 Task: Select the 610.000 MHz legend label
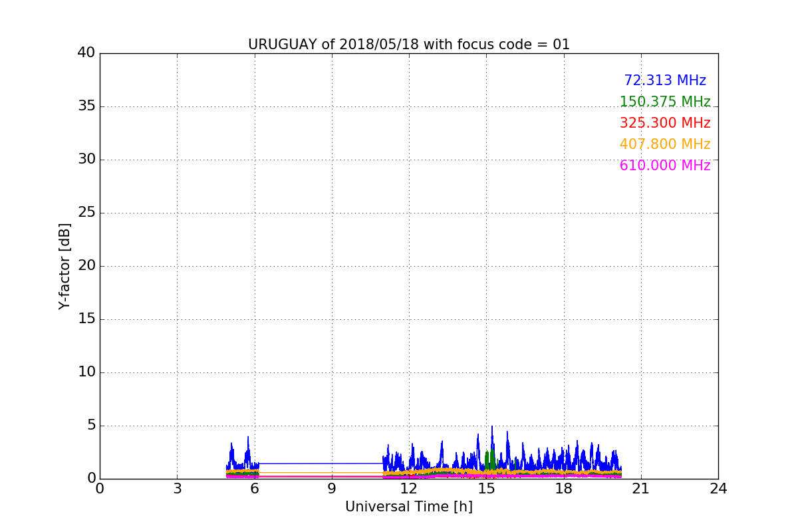click(665, 166)
